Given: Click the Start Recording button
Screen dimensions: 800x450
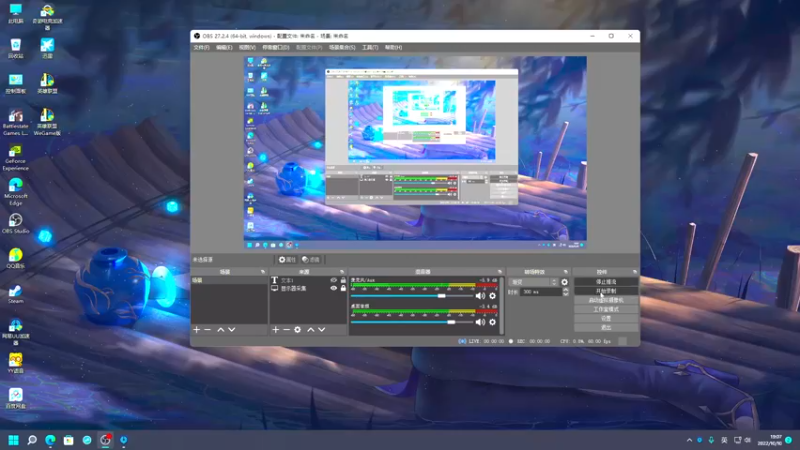Looking at the screenshot, I should (x=606, y=291).
